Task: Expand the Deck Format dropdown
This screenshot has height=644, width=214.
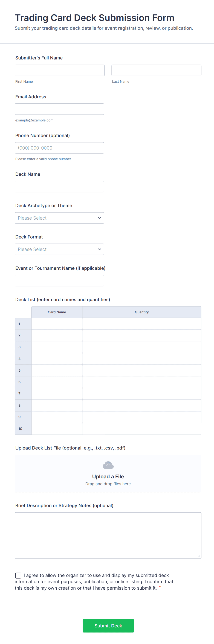Action: tap(59, 249)
